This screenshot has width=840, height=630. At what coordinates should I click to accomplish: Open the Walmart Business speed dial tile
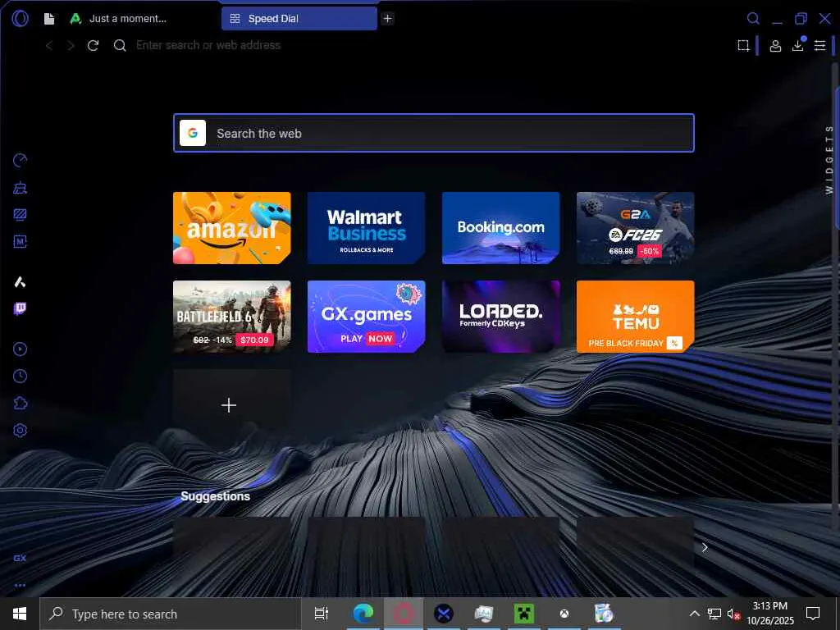pos(367,228)
